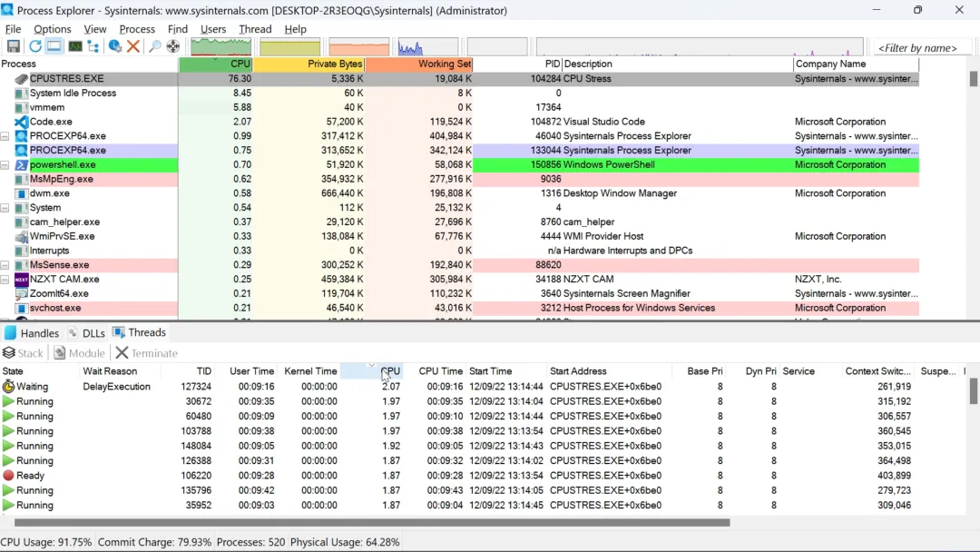This screenshot has width=980, height=552.
Task: Open the Options menu
Action: pos(53,29)
